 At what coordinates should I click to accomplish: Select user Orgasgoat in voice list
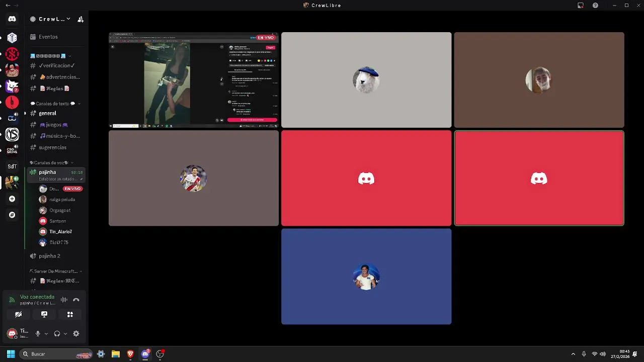tap(60, 210)
